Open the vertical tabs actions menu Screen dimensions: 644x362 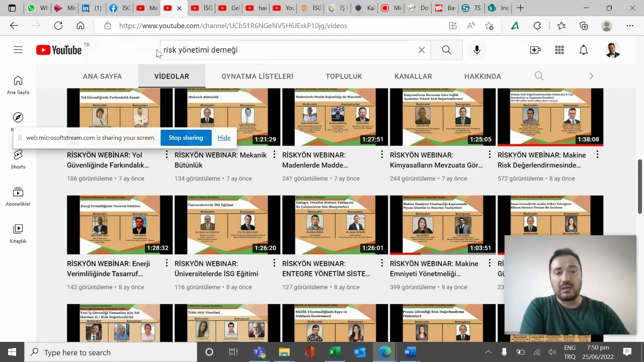coord(12,8)
